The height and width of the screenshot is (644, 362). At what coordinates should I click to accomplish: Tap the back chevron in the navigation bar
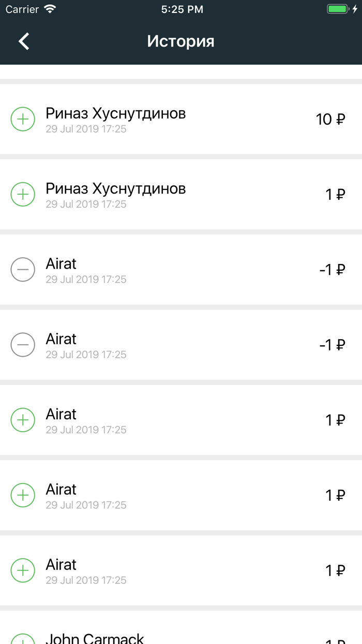click(x=23, y=40)
